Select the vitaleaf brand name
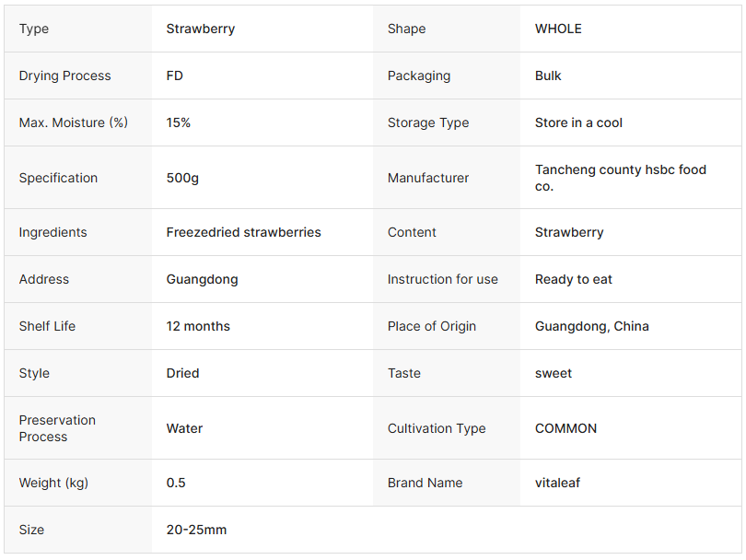 557,483
